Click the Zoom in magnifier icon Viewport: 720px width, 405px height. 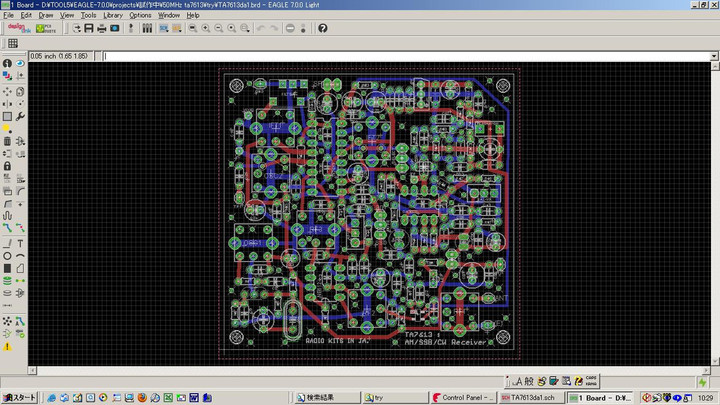(206, 28)
